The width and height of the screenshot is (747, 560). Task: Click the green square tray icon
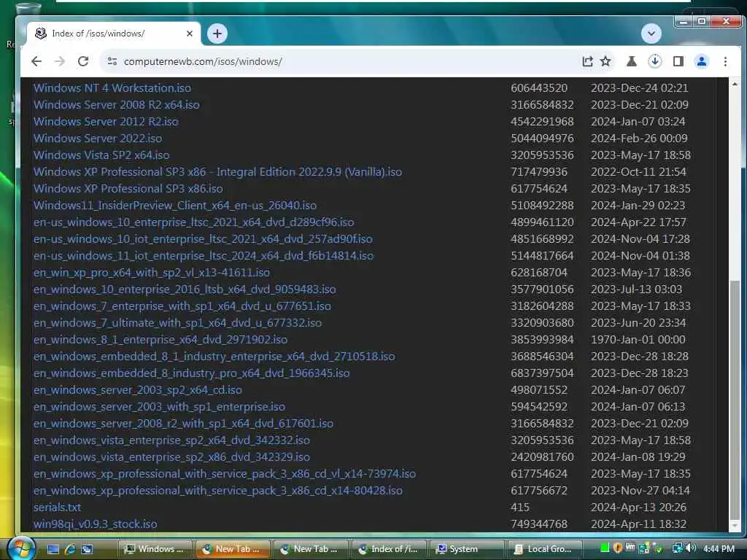[605, 548]
